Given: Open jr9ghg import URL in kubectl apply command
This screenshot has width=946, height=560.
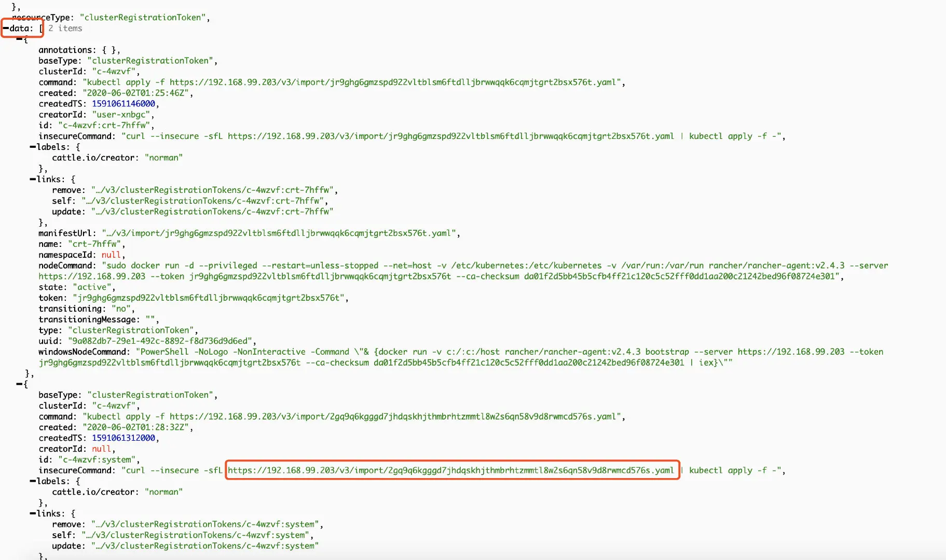Looking at the screenshot, I should tap(392, 82).
